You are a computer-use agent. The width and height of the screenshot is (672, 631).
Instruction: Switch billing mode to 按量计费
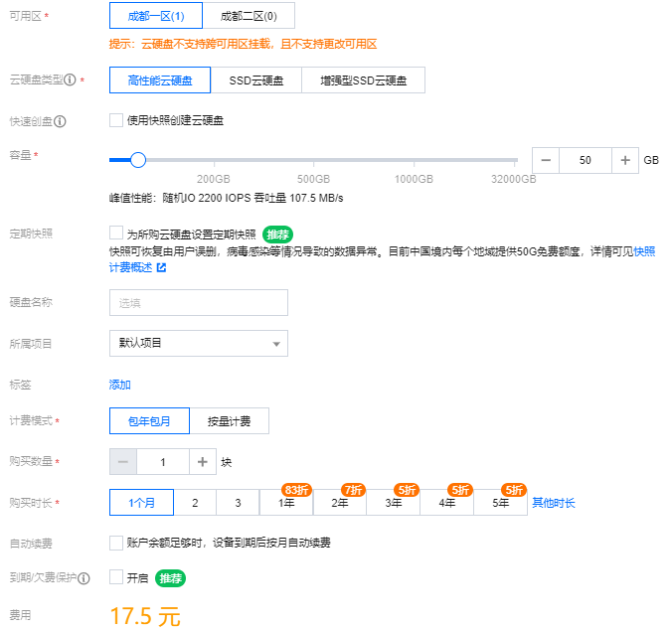229,421
